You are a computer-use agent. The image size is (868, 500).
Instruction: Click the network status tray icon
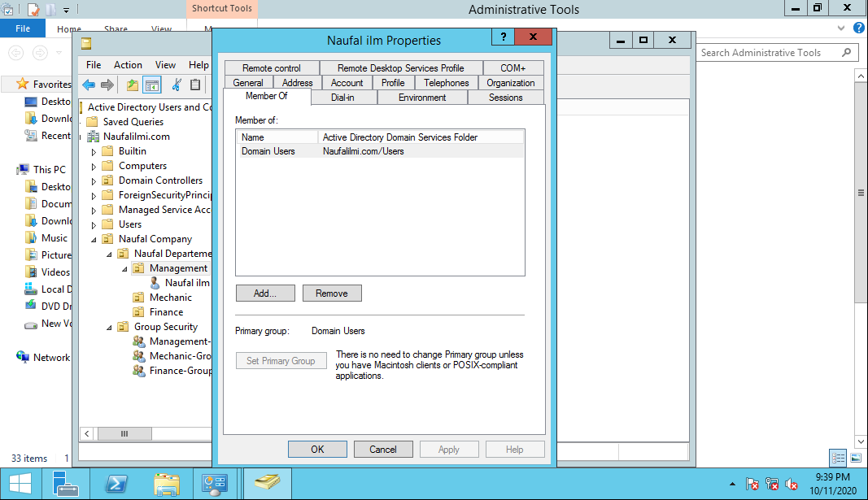click(772, 485)
